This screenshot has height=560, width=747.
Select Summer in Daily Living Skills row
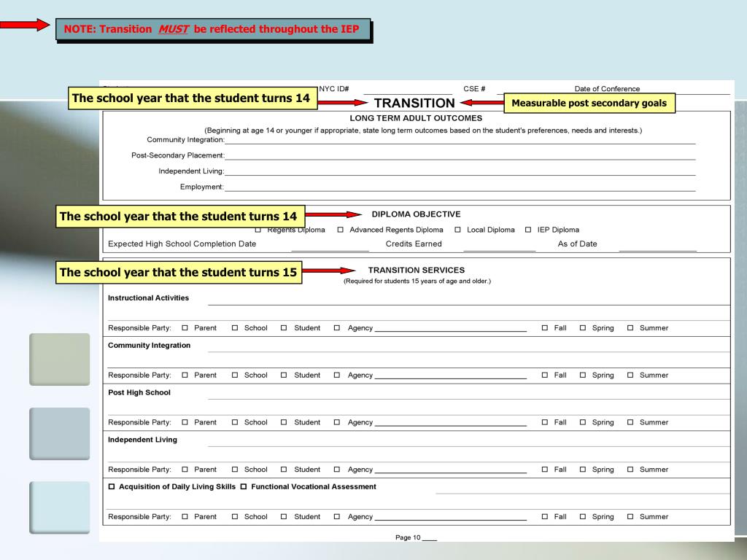pyautogui.click(x=630, y=516)
